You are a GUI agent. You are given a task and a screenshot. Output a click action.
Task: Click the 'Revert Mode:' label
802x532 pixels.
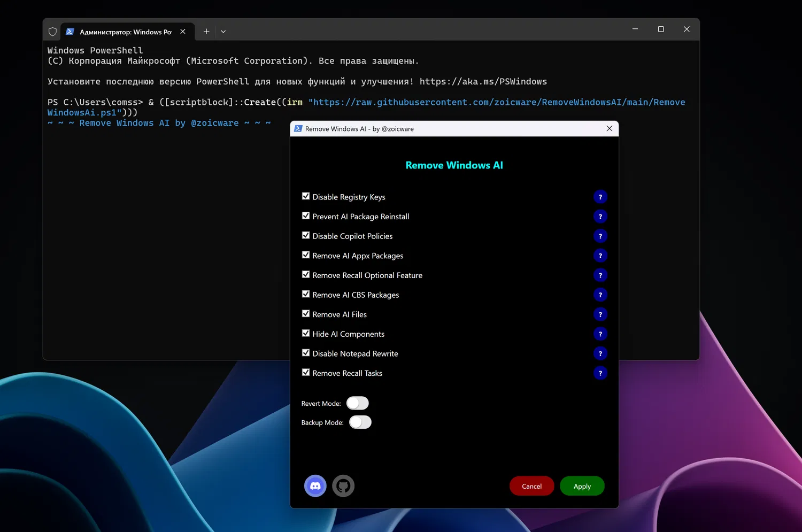(321, 404)
